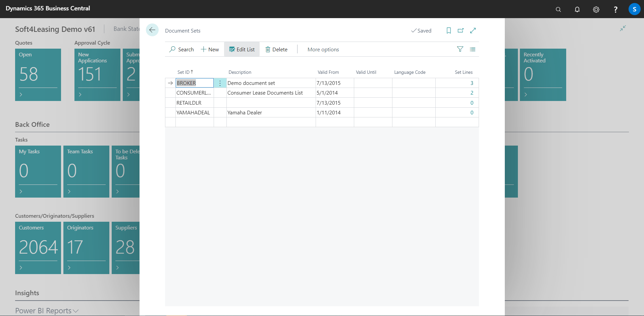The width and height of the screenshot is (644, 316).
Task: Open Business Central settings gear
Action: pyautogui.click(x=597, y=9)
